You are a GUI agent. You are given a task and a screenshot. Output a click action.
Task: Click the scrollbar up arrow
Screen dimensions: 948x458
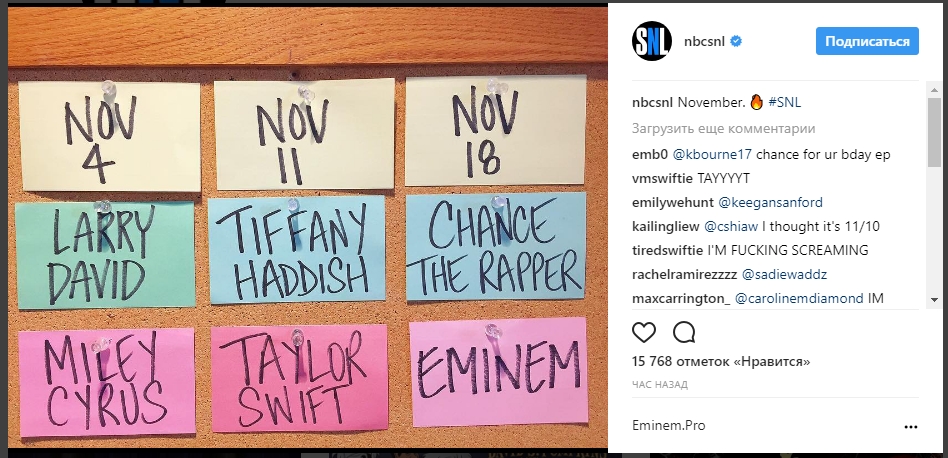click(933, 90)
